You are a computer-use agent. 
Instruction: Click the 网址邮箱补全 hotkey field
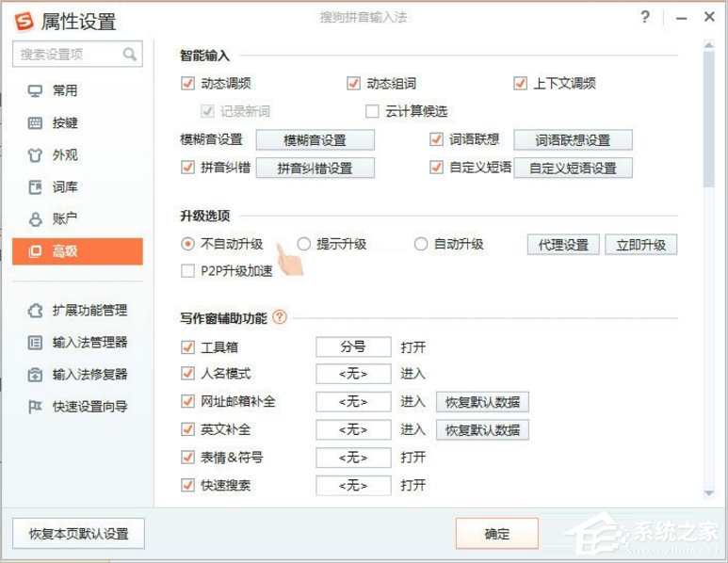353,401
